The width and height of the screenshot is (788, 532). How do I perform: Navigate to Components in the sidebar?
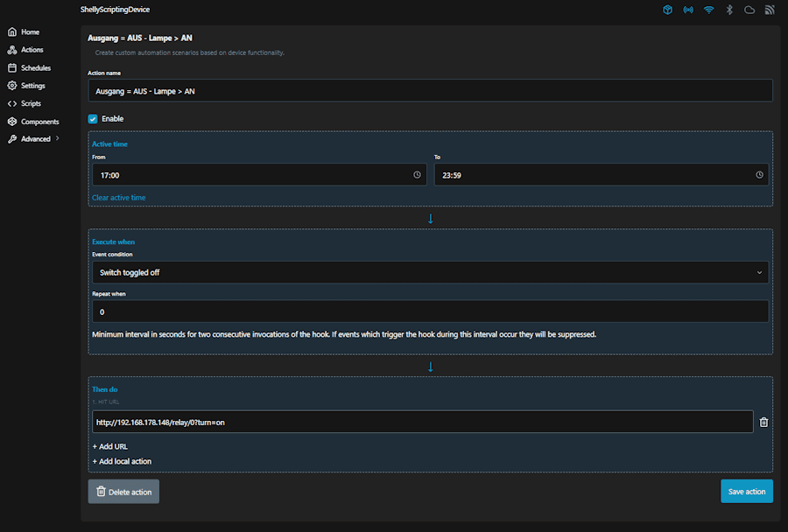click(x=39, y=122)
